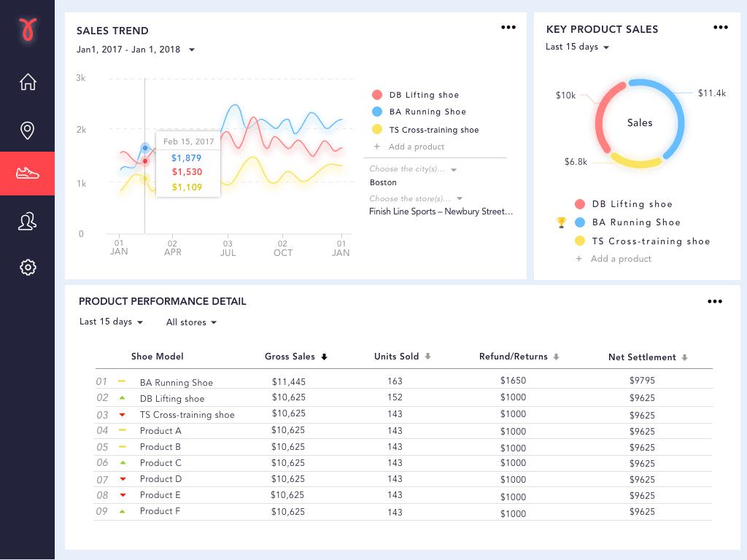Click Add a product under the Sales Trend legend

pos(412,147)
